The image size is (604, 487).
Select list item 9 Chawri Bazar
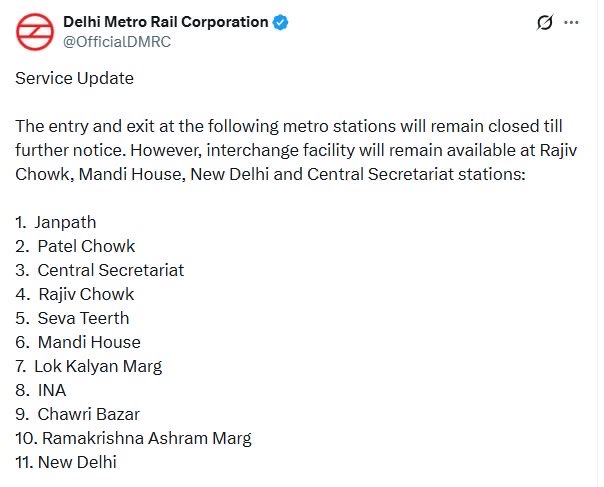coord(77,414)
